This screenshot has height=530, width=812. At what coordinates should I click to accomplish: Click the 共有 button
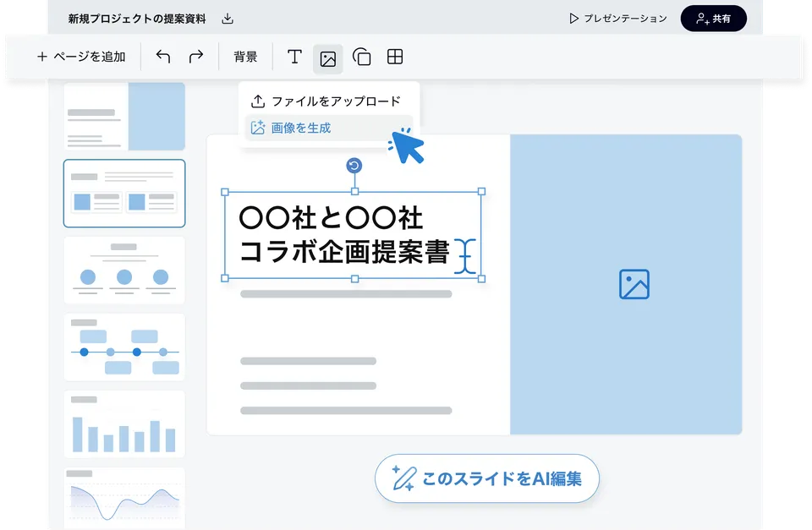(x=714, y=18)
